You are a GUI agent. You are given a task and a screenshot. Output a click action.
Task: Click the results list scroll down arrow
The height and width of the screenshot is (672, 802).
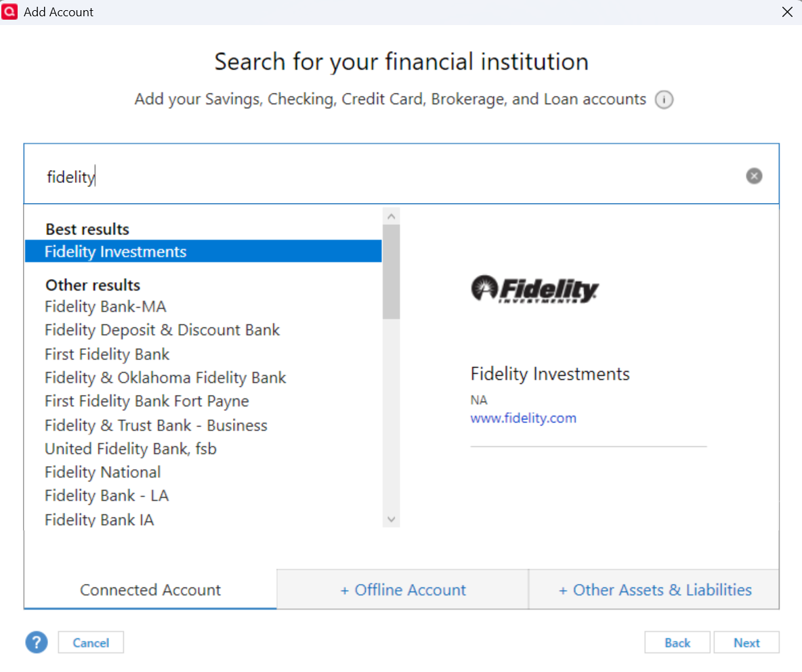pyautogui.click(x=392, y=519)
